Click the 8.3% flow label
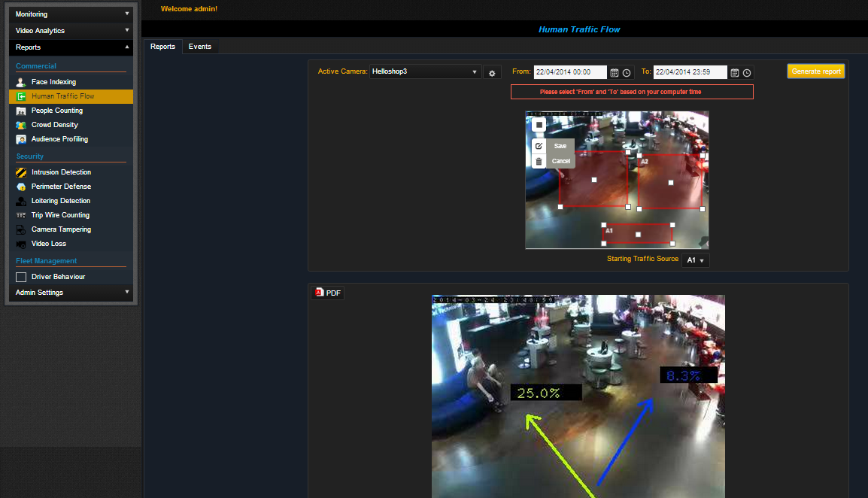The width and height of the screenshot is (868, 498). (x=689, y=375)
